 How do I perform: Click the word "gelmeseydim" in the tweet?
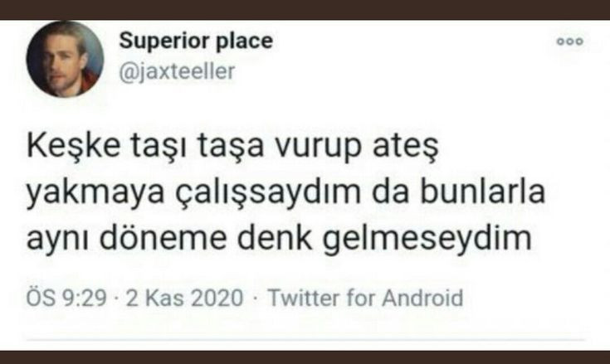point(427,240)
